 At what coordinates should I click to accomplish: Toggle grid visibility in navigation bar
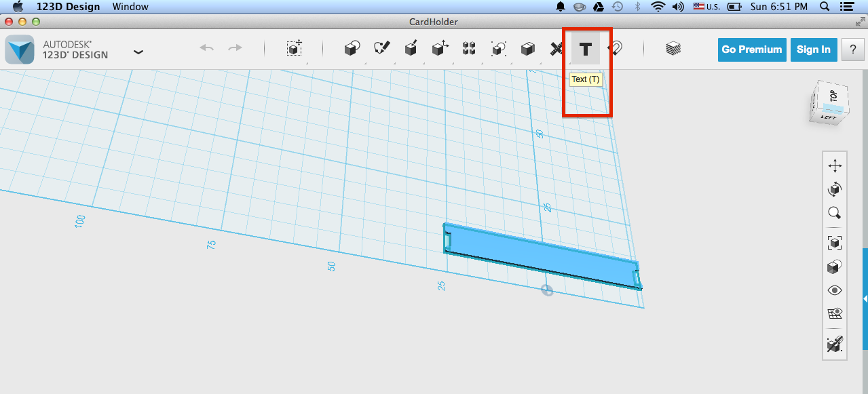coord(835,313)
